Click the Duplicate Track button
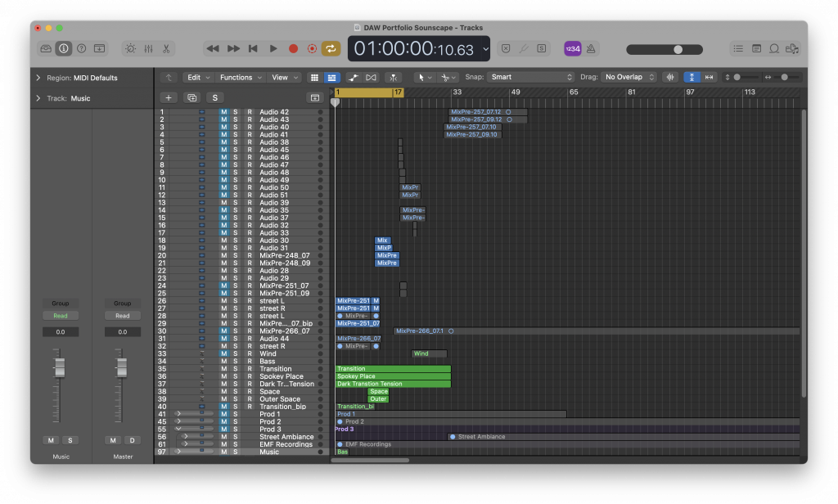This screenshot has width=838, height=504. tap(191, 98)
